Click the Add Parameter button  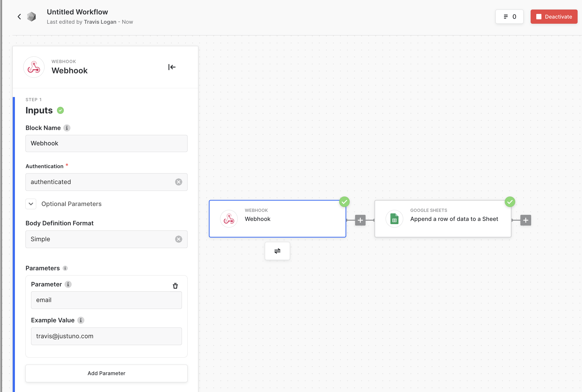[x=106, y=373]
